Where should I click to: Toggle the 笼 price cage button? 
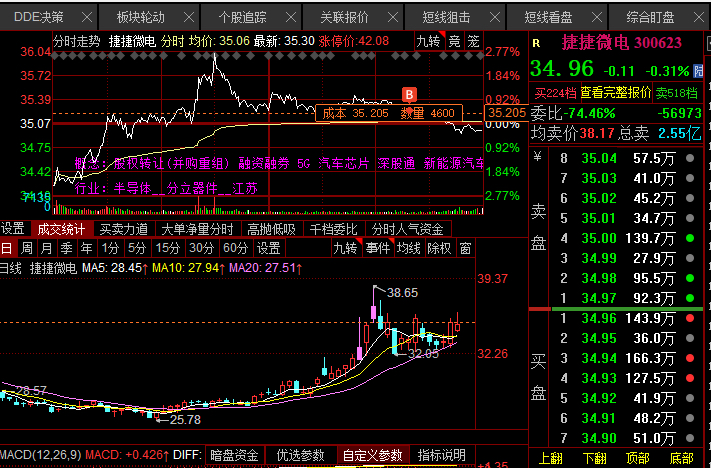473,41
